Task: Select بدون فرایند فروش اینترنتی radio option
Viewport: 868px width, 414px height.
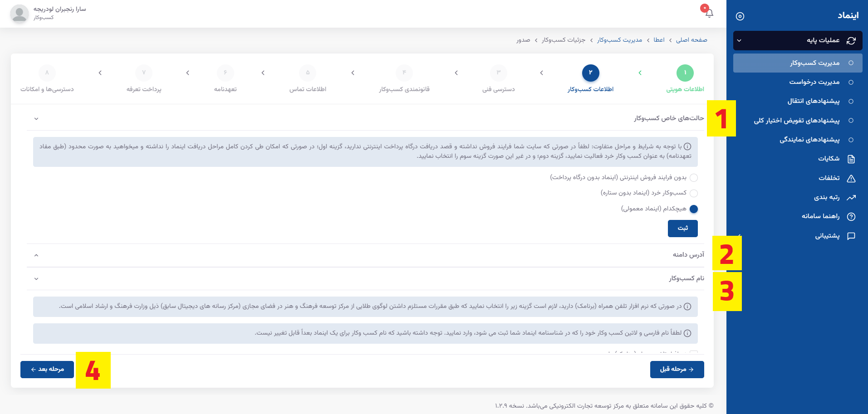Action: pos(694,178)
